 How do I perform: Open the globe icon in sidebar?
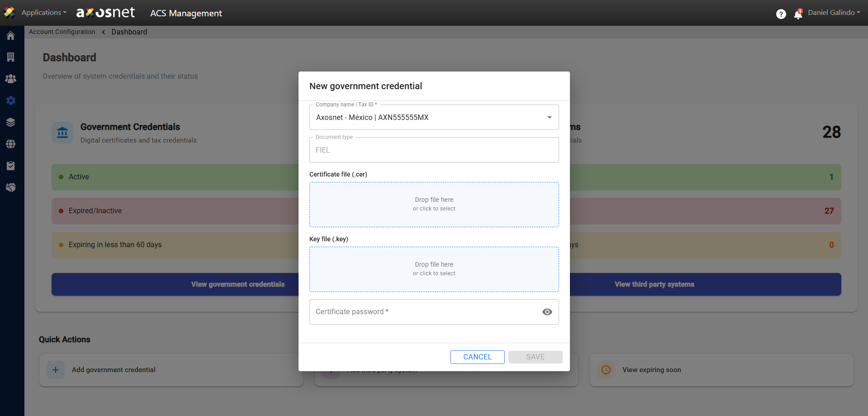coord(11,144)
